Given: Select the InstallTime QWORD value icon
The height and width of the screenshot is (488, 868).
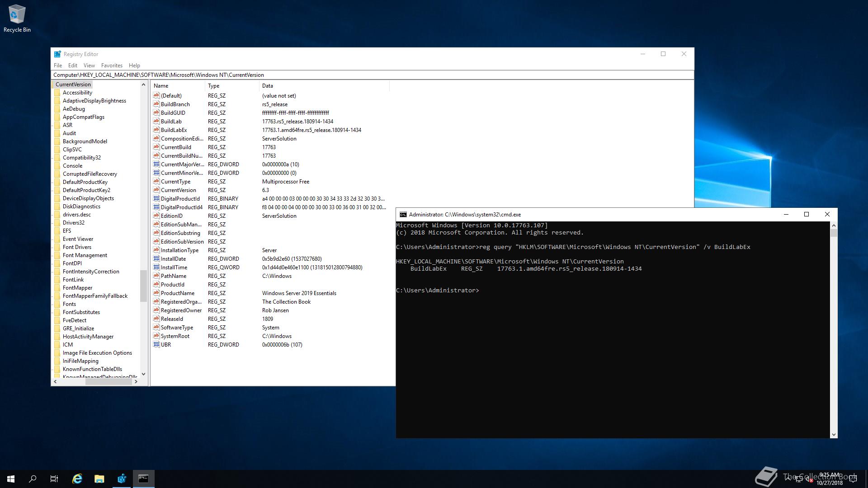Looking at the screenshot, I should pos(156,267).
